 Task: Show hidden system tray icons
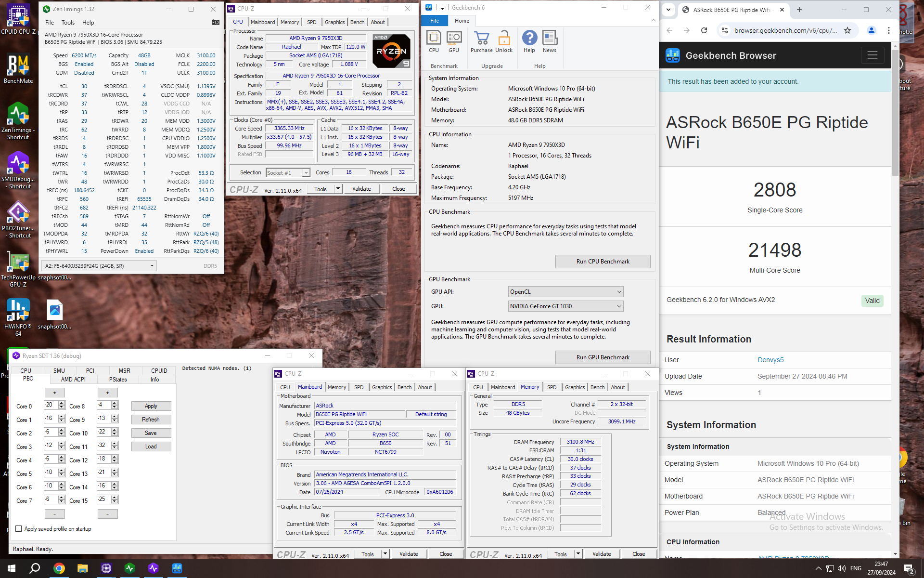click(818, 569)
